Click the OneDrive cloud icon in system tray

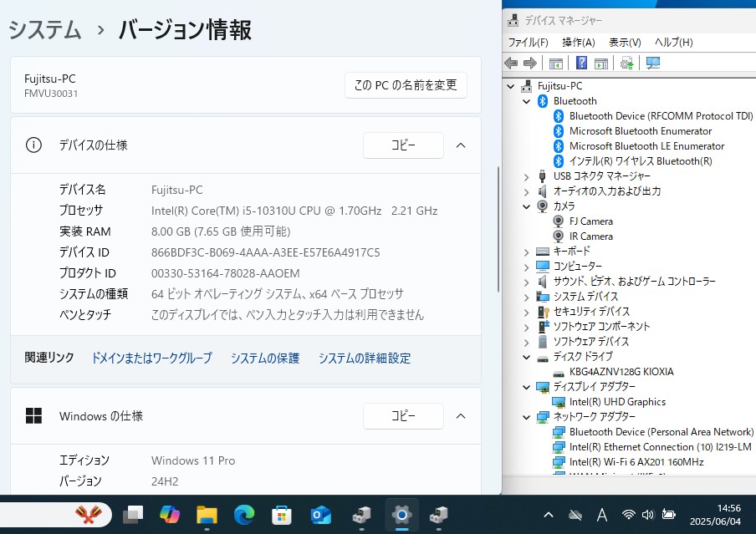tap(575, 516)
